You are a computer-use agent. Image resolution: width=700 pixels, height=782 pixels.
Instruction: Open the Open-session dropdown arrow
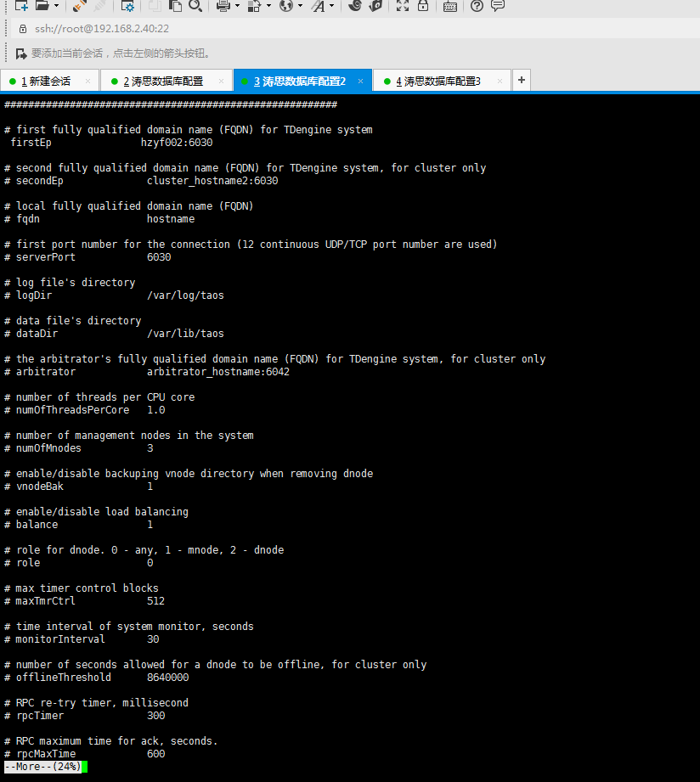(55, 6)
